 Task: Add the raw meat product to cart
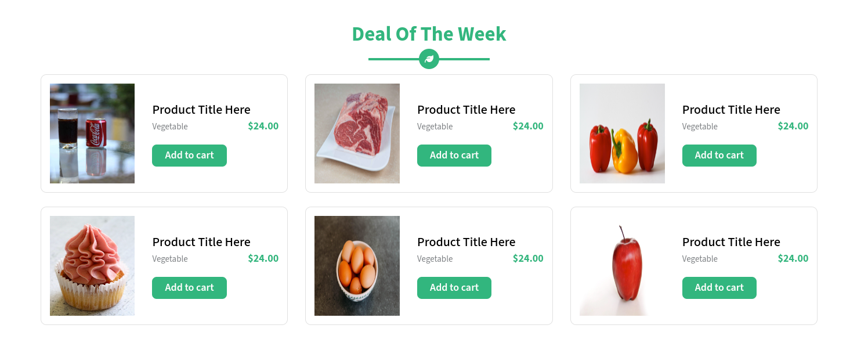coord(454,156)
